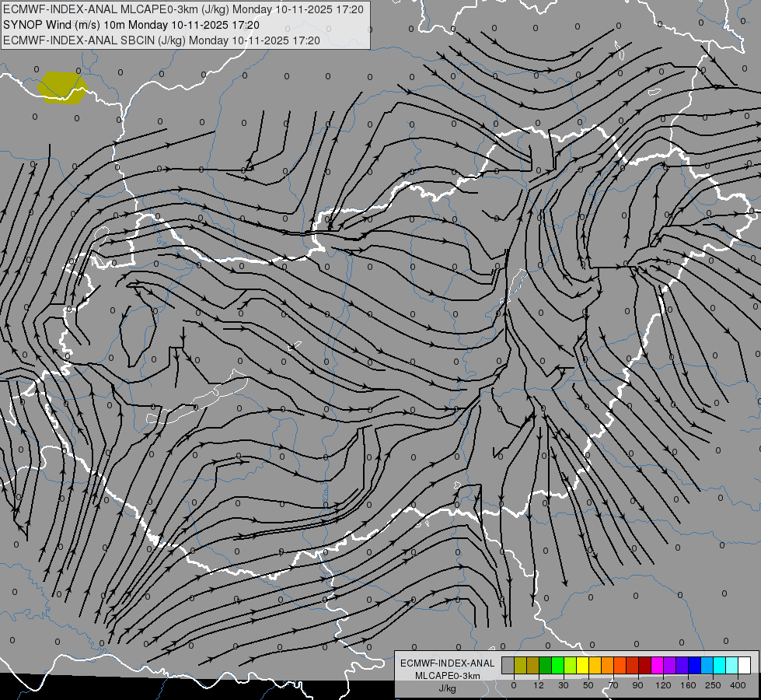
Task: Click the J/kg unit label in legend
Action: [x=448, y=688]
